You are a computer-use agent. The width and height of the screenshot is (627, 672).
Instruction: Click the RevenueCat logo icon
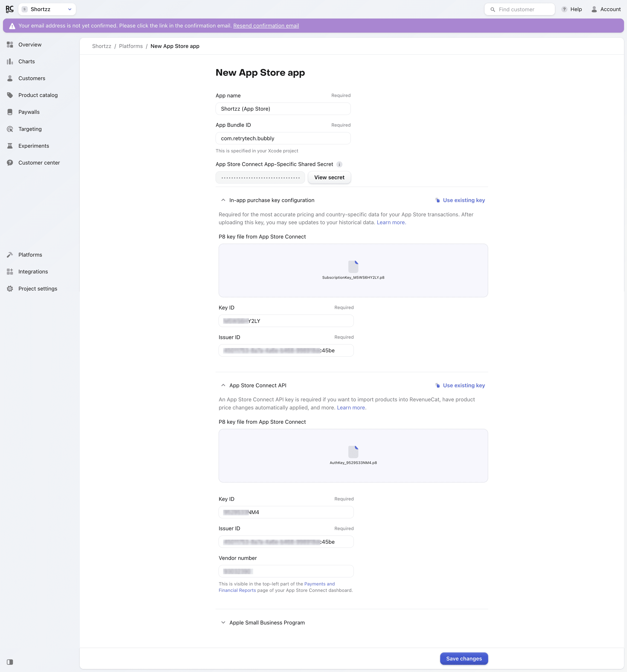pyautogui.click(x=9, y=9)
